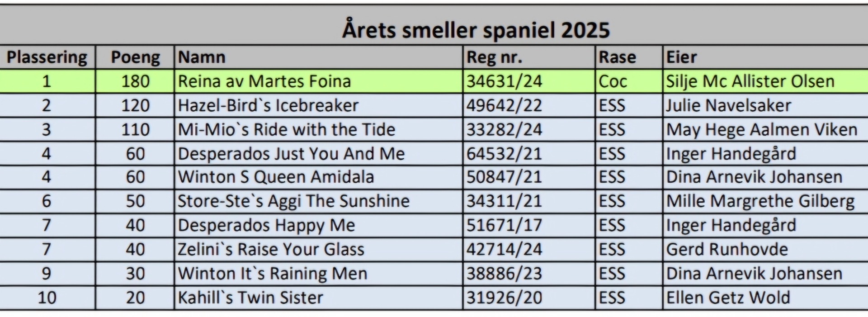This screenshot has height=317, width=868.
Task: Select the cell 'Winton S Queen Amidala'
Action: (276, 177)
